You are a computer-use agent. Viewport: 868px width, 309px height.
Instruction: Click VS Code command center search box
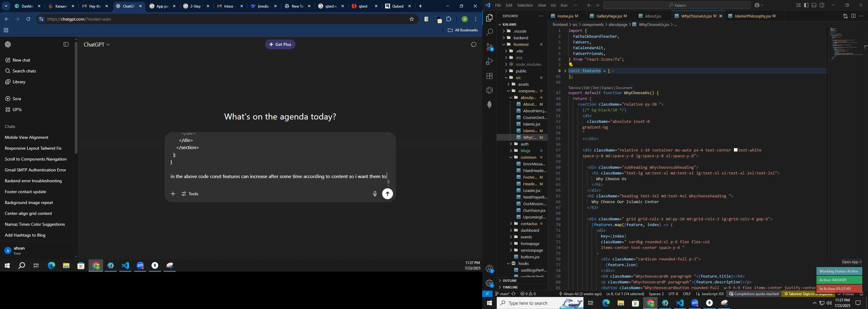677,5
